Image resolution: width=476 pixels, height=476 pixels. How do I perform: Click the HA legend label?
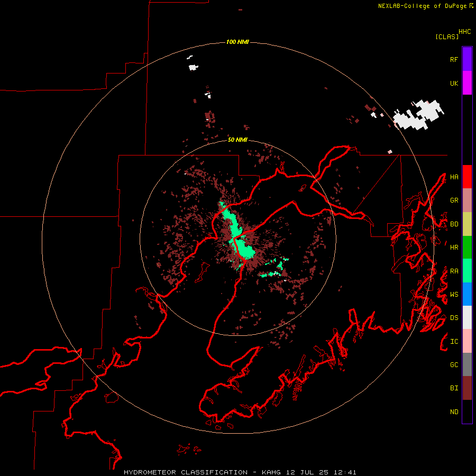pyautogui.click(x=454, y=177)
